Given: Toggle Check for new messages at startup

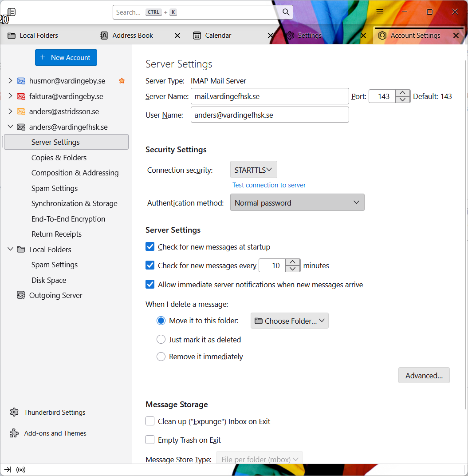Looking at the screenshot, I should (x=150, y=246).
